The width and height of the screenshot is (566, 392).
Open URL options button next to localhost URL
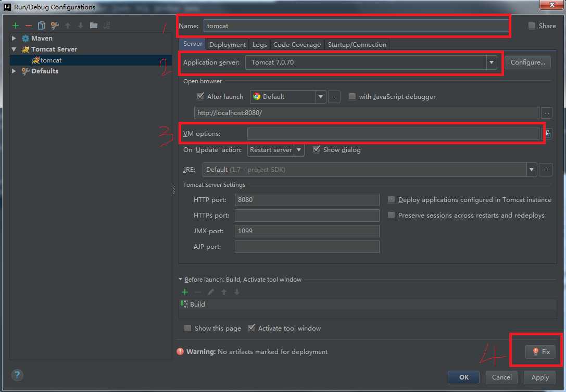pos(547,113)
